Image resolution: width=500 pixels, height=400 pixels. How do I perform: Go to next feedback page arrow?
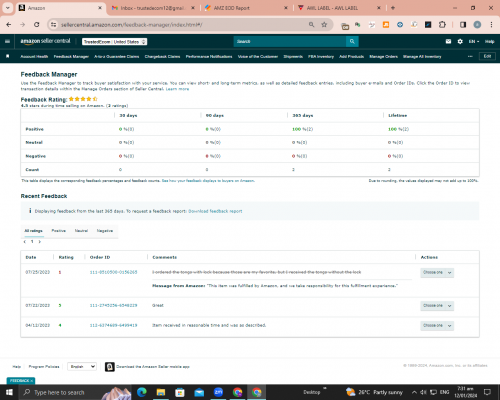tap(40, 242)
